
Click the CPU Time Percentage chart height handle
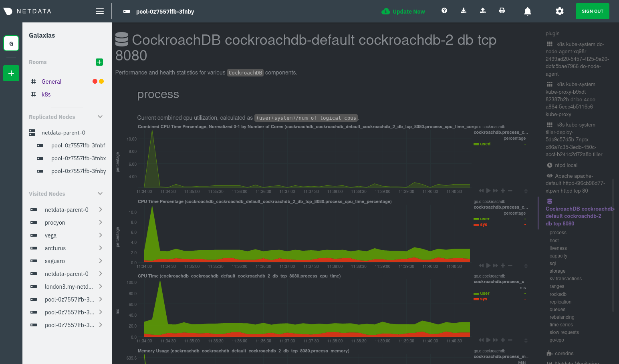click(526, 266)
